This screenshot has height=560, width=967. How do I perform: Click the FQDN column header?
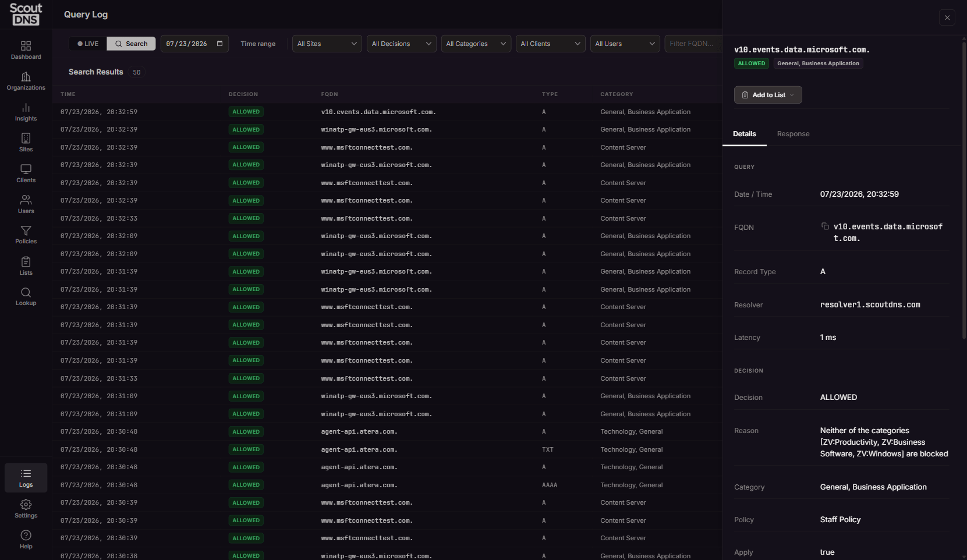tap(330, 94)
